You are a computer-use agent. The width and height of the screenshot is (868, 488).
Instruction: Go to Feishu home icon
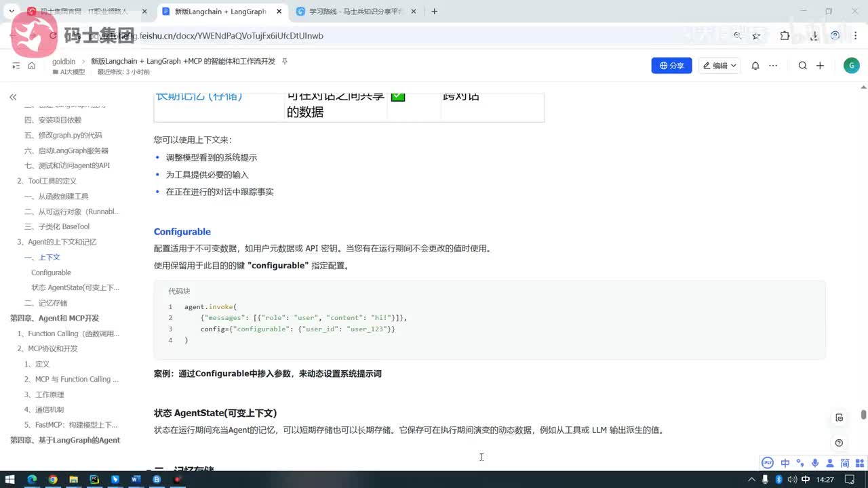pos(32,66)
